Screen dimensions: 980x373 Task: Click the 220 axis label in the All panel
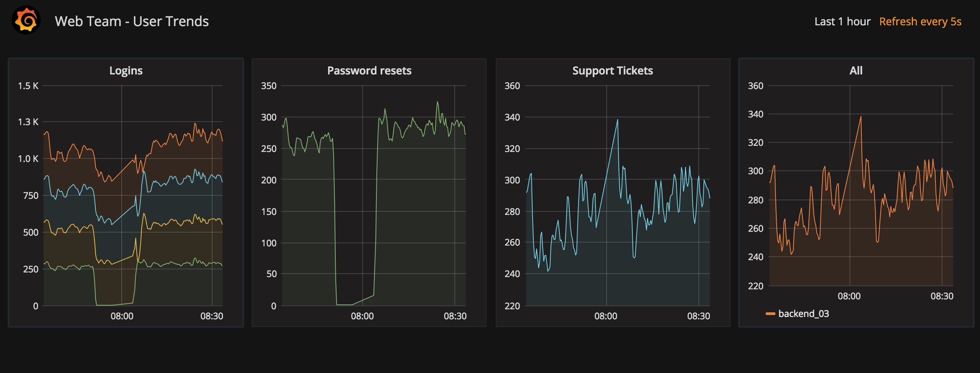pyautogui.click(x=755, y=286)
